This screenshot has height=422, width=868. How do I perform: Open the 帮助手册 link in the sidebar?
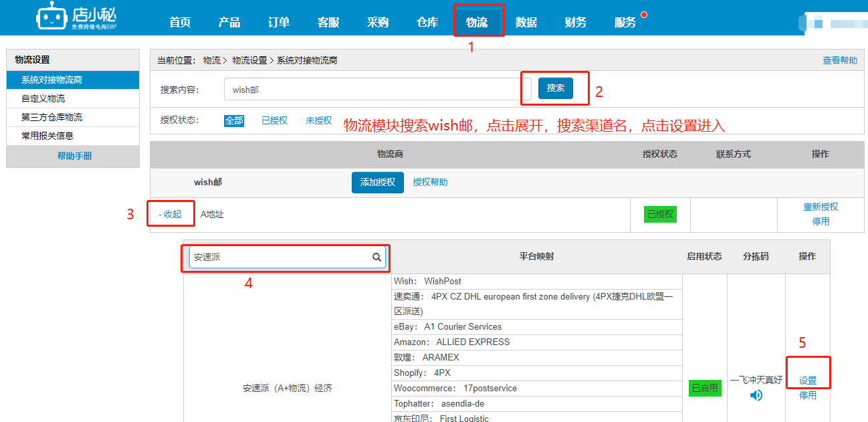tap(74, 156)
